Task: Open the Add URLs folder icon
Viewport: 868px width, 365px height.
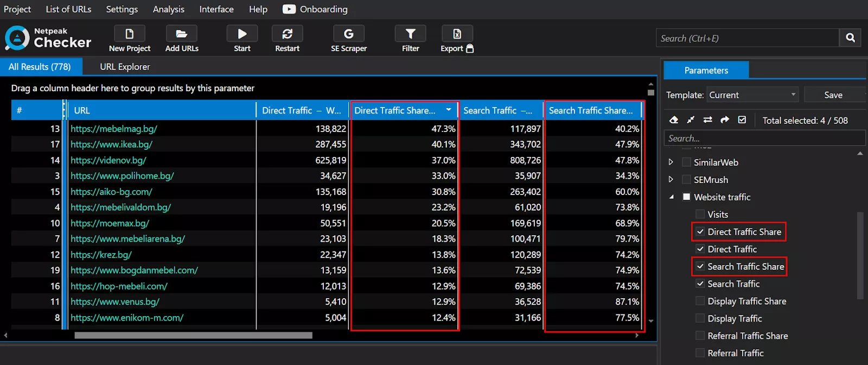Action: [182, 34]
